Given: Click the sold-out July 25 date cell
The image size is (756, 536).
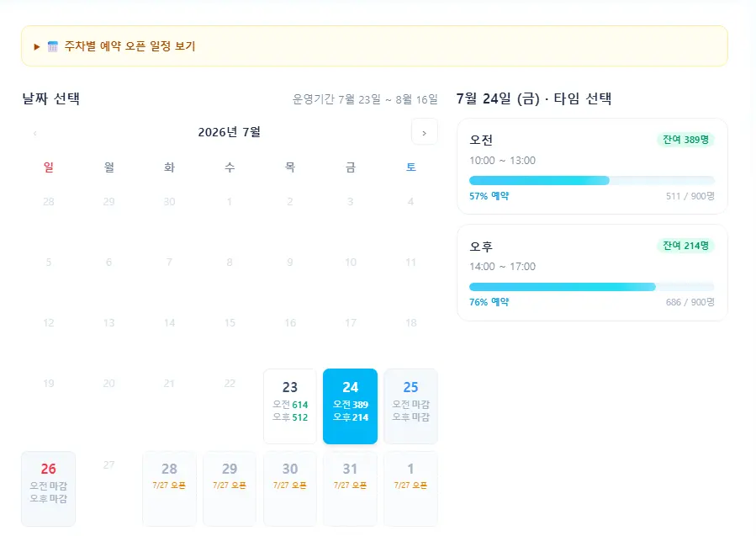Looking at the screenshot, I should 410,406.
